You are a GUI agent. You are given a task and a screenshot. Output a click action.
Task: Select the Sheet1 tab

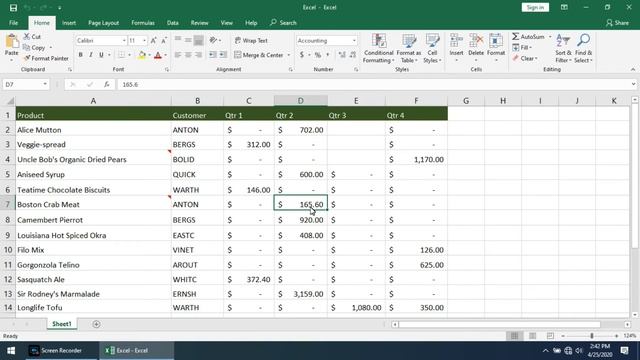62,324
